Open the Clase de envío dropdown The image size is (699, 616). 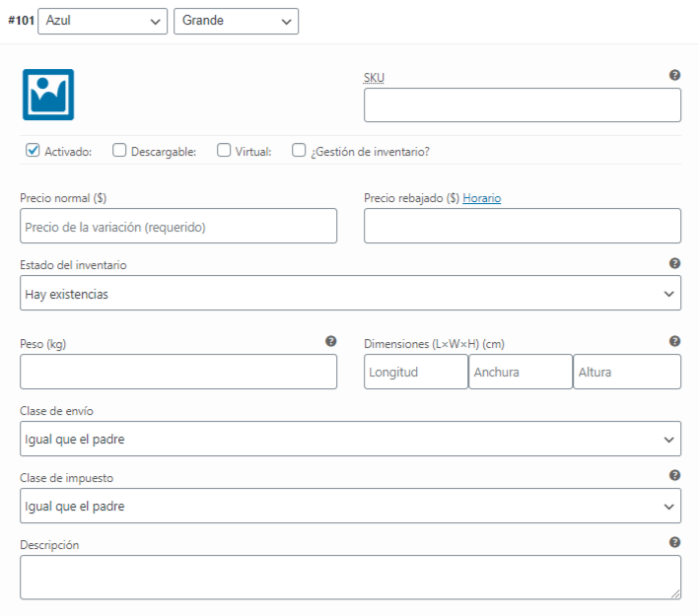click(x=350, y=439)
